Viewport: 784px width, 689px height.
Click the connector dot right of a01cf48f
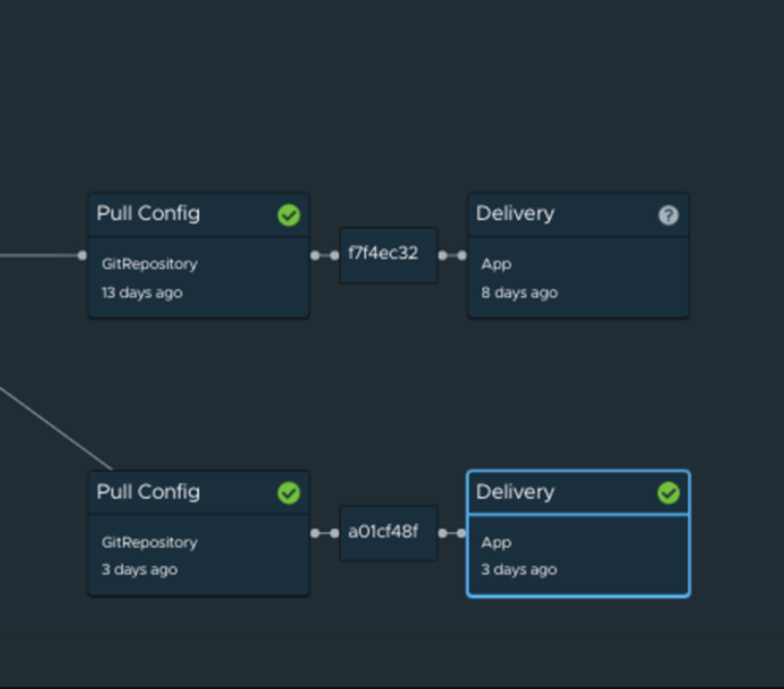(x=442, y=533)
